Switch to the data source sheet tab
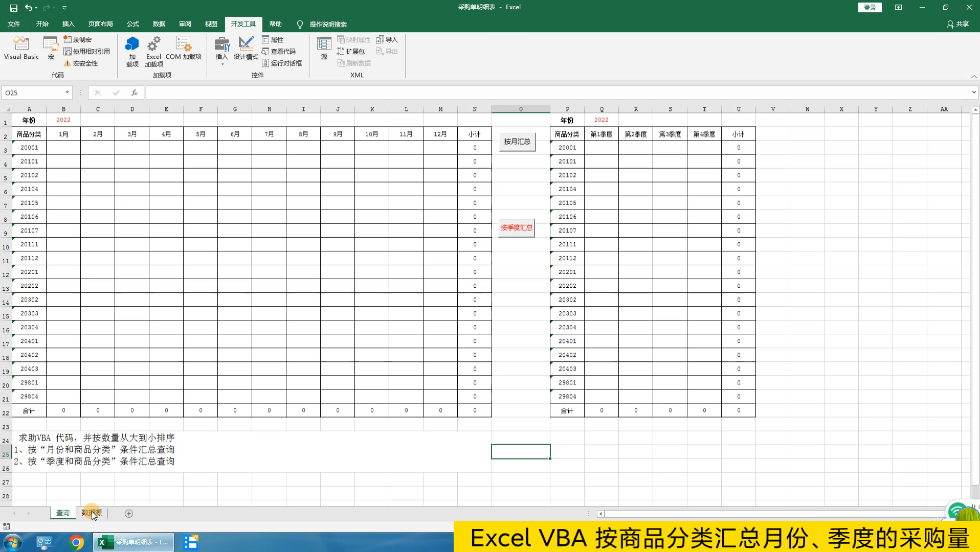This screenshot has height=552, width=980. [x=92, y=513]
